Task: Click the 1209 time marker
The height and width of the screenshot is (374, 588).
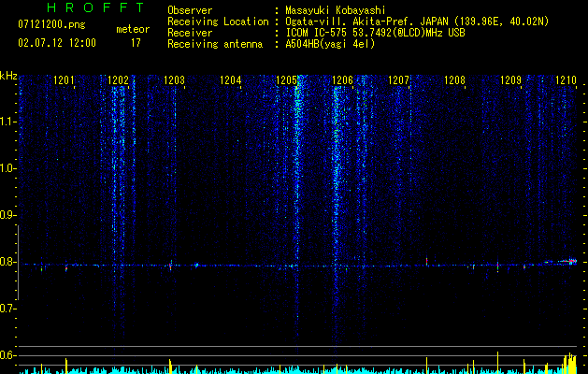Action: pyautogui.click(x=511, y=80)
